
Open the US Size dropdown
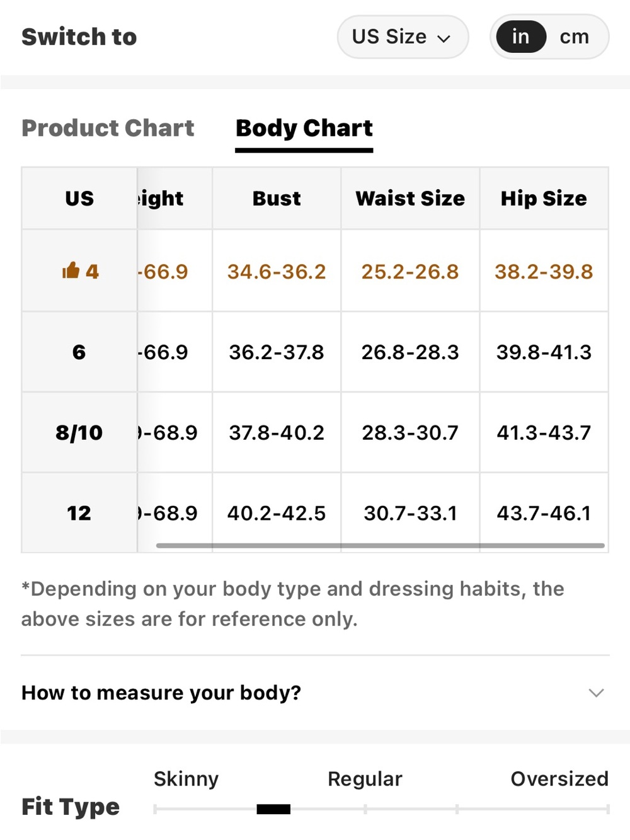coord(403,37)
